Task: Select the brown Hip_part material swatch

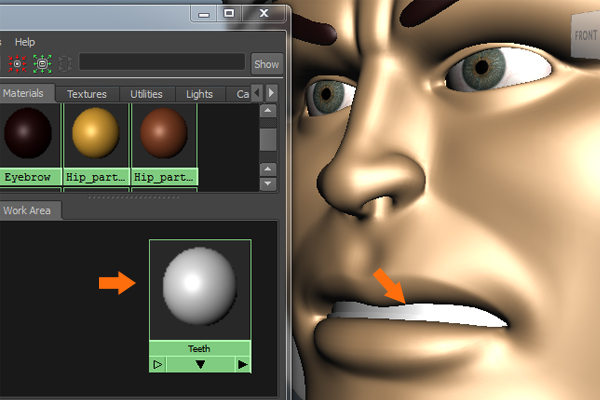Action: pyautogui.click(x=164, y=133)
